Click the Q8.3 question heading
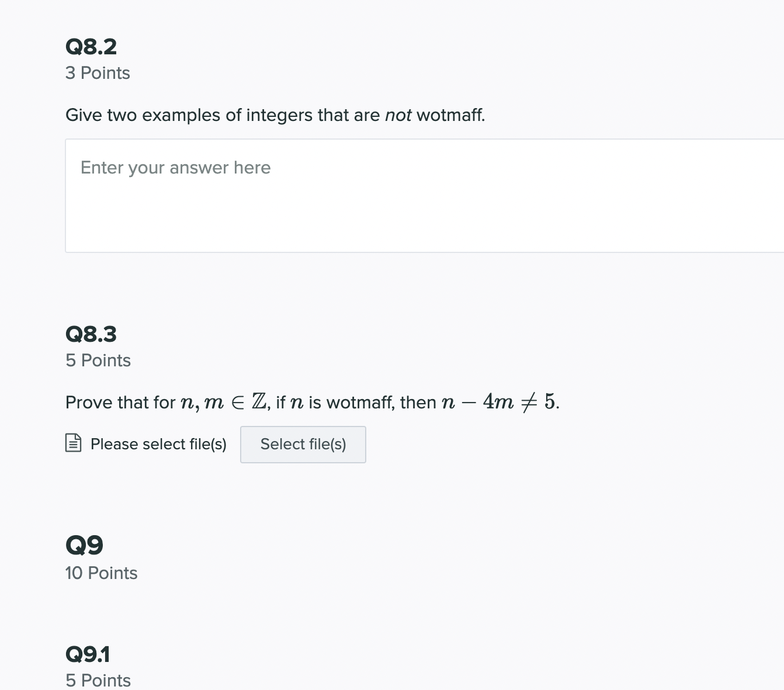This screenshot has width=784, height=690. point(91,334)
